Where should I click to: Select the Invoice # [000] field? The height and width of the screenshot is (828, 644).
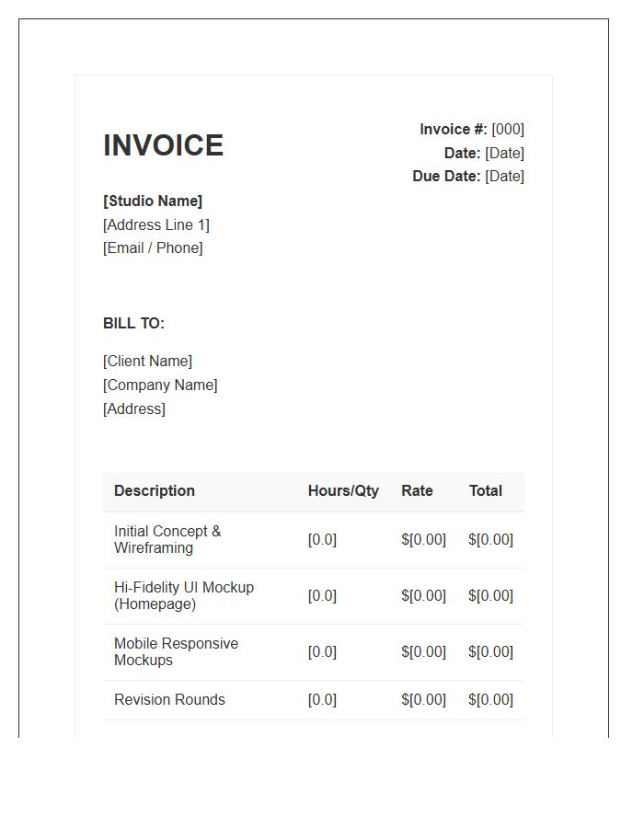(x=472, y=130)
